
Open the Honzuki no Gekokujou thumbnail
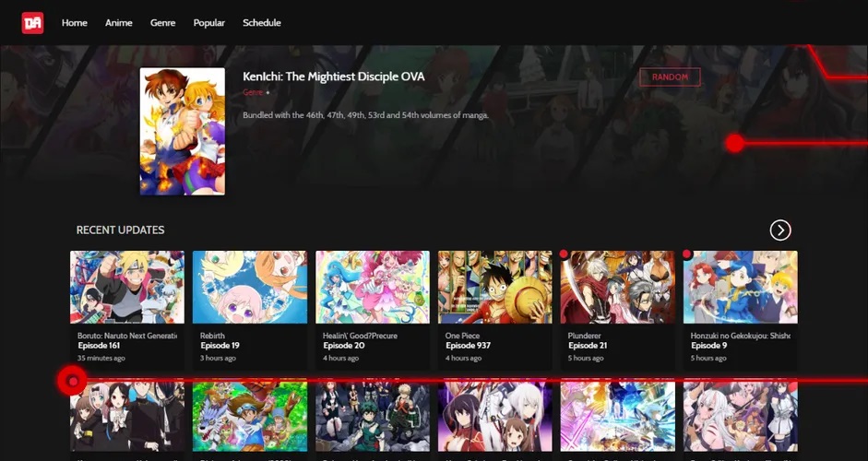(x=741, y=288)
